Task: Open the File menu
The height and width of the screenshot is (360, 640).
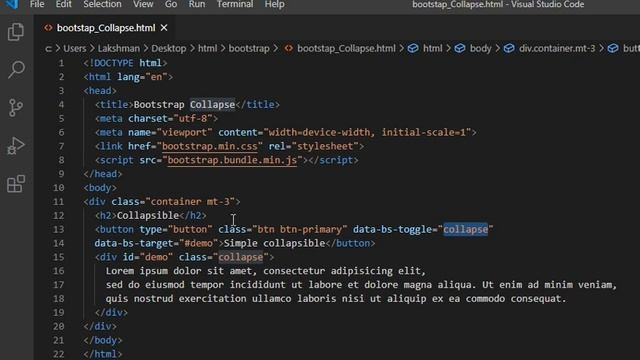Action: (x=37, y=4)
